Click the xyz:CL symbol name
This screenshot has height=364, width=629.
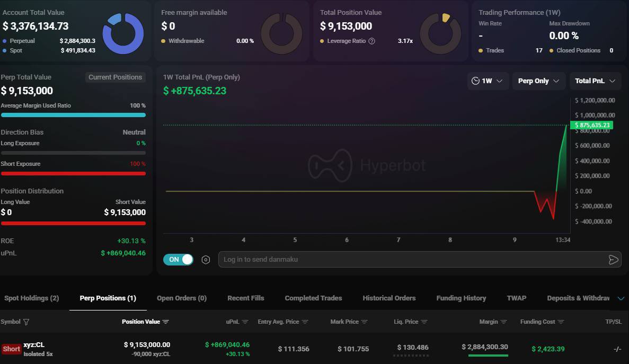click(34, 345)
